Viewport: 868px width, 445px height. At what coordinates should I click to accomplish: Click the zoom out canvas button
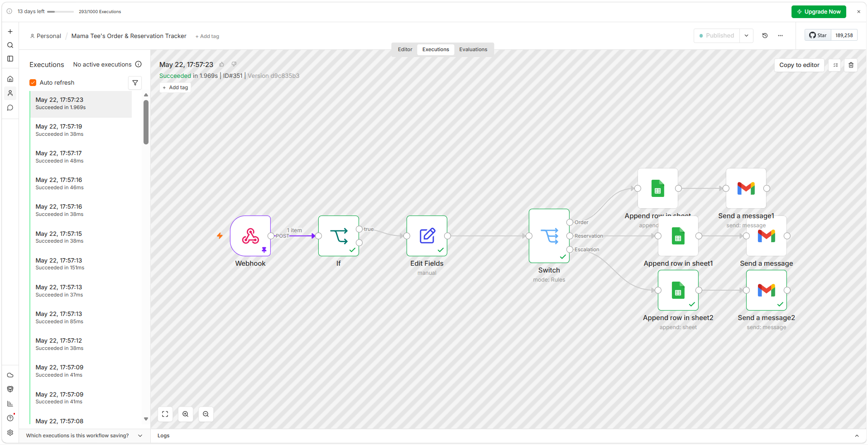pyautogui.click(x=206, y=414)
